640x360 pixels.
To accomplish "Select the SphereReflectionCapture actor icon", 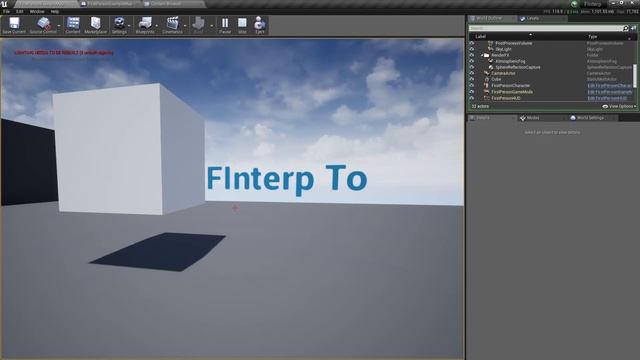I will point(491,67).
